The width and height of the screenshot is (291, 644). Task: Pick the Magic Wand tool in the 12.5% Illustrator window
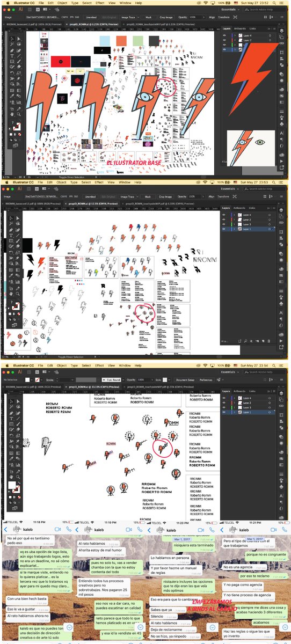click(11, 224)
